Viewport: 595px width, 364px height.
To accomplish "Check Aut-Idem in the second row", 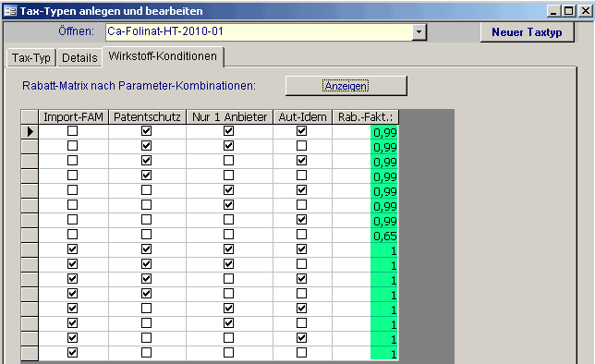I will click(302, 146).
